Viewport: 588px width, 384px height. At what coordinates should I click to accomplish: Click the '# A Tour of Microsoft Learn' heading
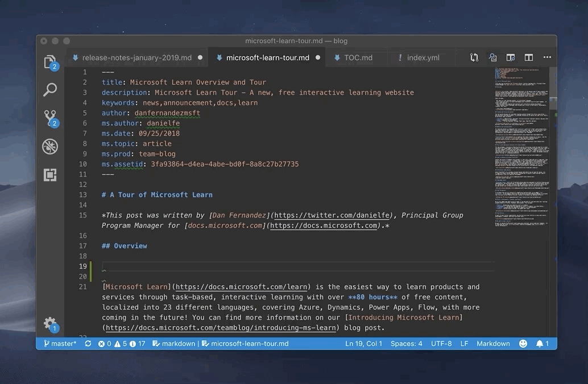click(x=157, y=195)
